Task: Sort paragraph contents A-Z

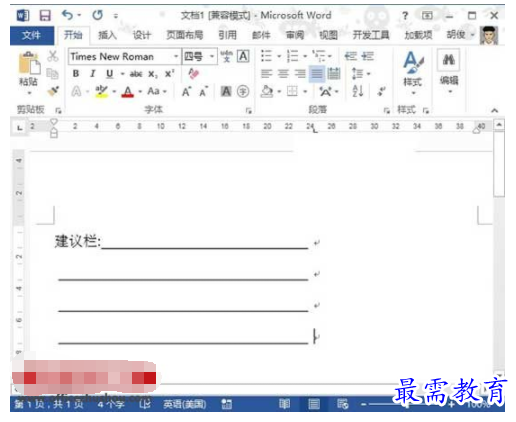Action: click(358, 91)
